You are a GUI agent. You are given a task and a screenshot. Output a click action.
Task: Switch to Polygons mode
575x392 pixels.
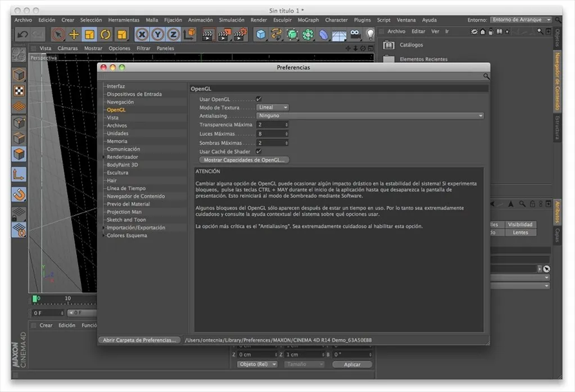point(19,154)
